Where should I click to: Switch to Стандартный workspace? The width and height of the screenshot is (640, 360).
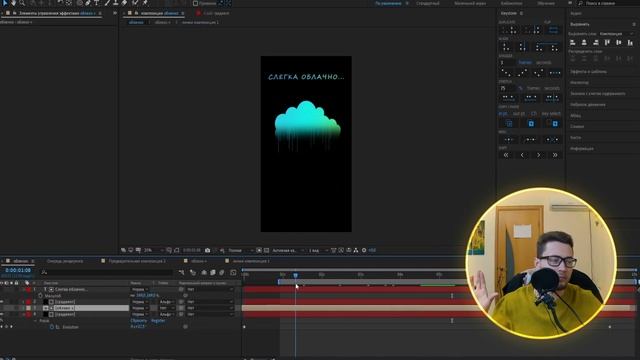pos(428,3)
